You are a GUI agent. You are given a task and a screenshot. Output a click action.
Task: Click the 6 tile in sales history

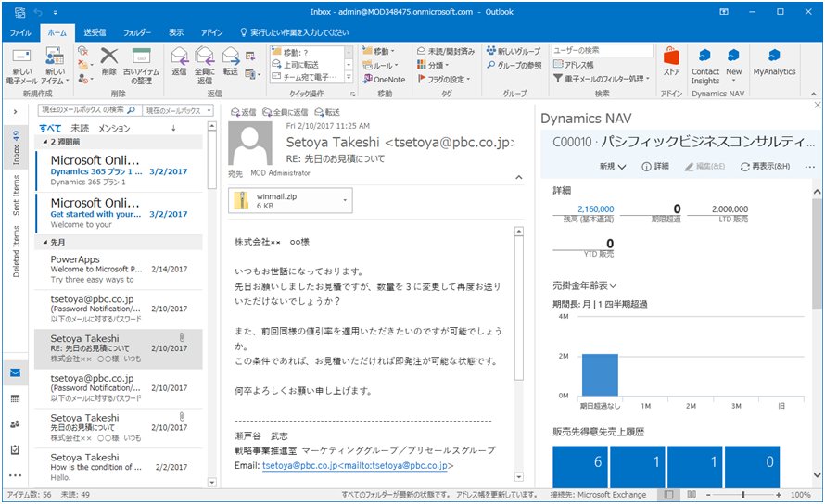tap(579, 465)
